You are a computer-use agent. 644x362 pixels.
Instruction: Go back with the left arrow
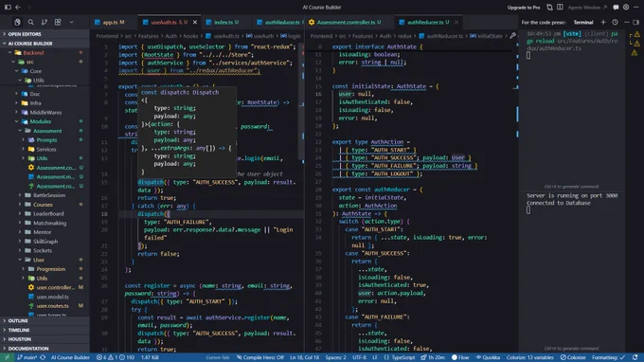pyautogui.click(x=18, y=7)
